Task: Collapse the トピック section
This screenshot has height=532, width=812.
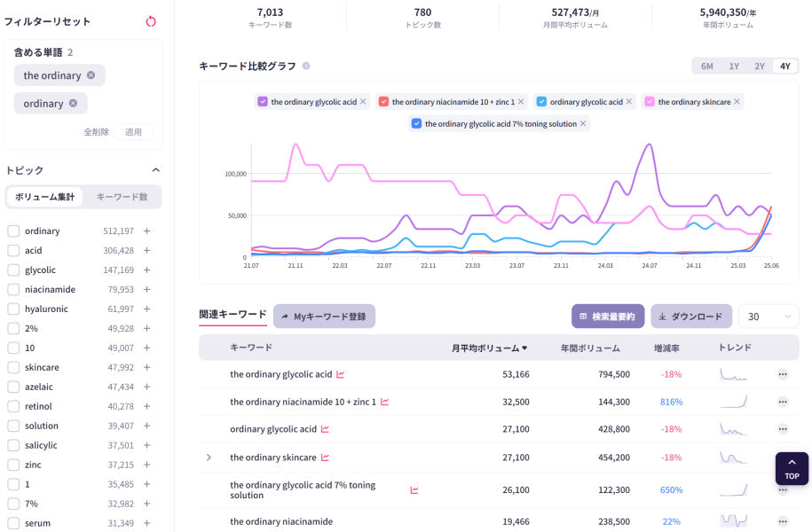Action: click(x=155, y=169)
